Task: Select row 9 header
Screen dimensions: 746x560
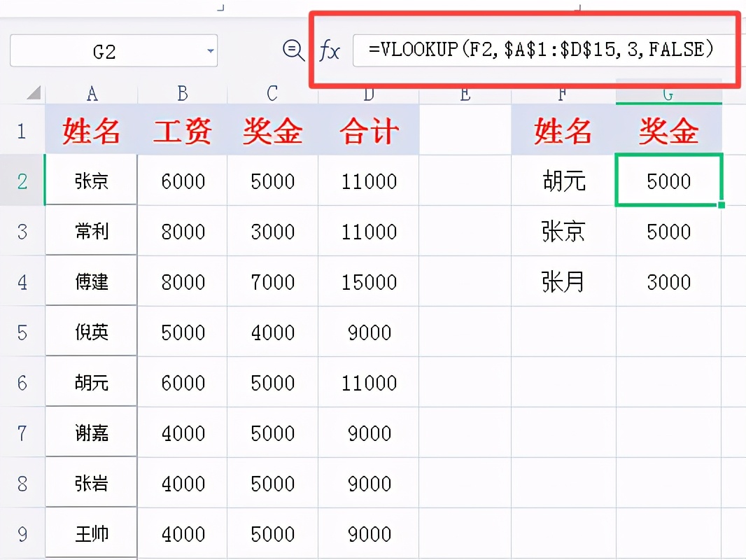Action: 22,534
